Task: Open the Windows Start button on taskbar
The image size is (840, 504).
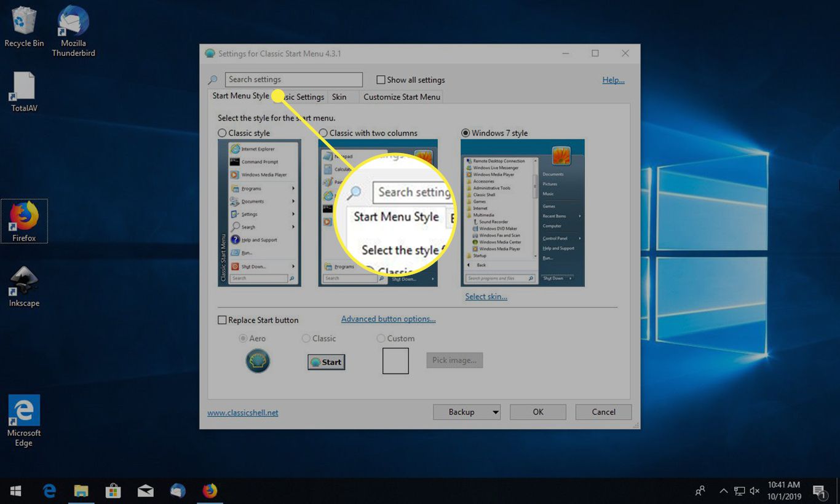Action: pos(16,491)
